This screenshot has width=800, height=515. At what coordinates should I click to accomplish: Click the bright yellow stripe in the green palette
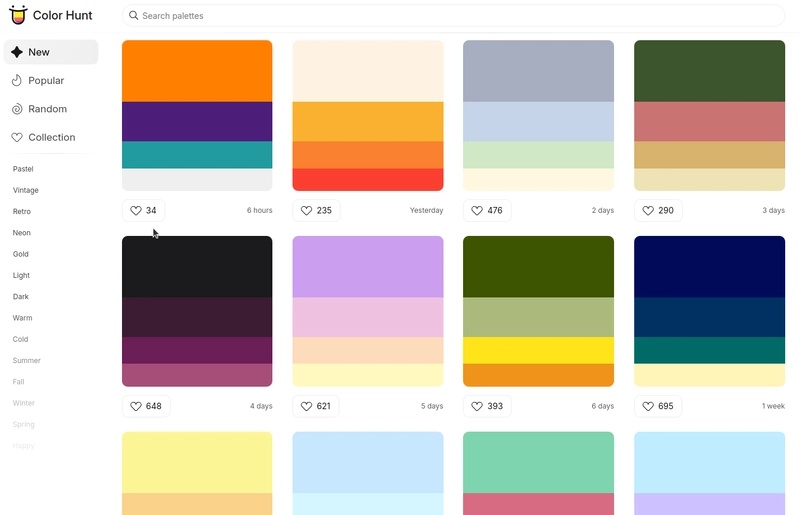point(538,350)
